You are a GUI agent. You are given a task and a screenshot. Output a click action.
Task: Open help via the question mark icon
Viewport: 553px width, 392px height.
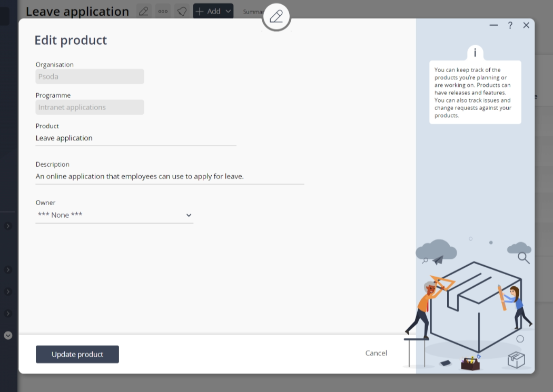[510, 25]
